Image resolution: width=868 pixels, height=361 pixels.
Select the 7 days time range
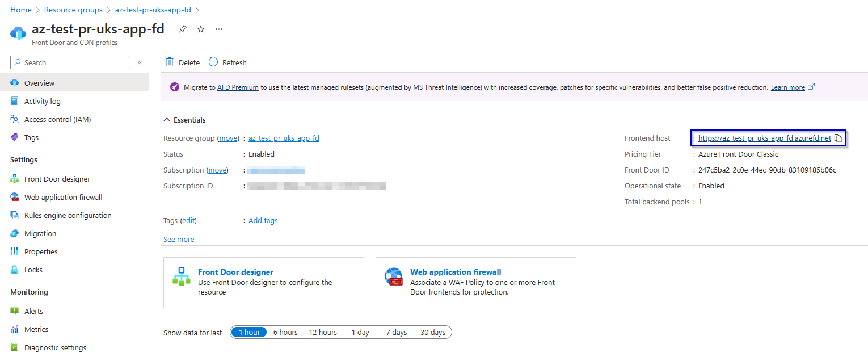397,332
